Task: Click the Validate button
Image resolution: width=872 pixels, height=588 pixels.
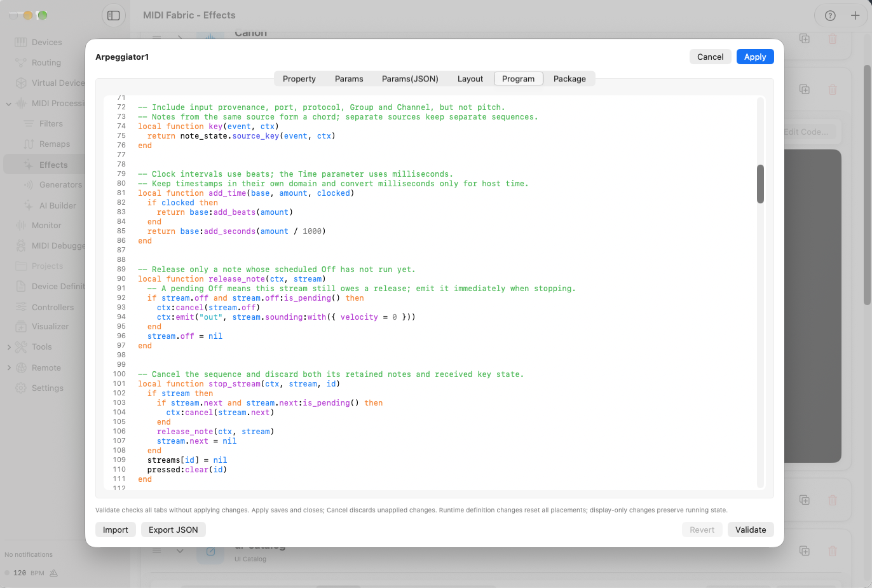Action: pos(751,530)
